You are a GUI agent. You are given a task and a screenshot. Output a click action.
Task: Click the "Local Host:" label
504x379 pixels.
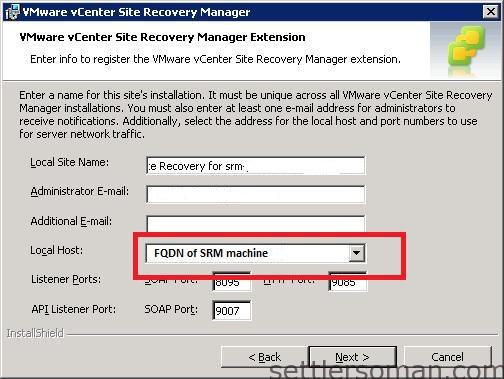(x=57, y=250)
